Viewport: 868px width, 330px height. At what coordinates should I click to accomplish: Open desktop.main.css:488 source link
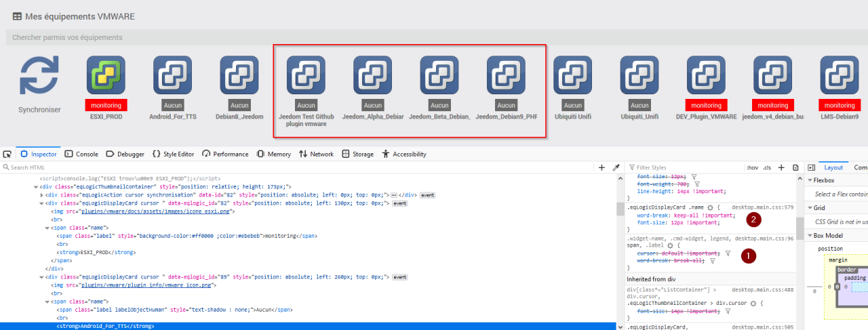763,289
